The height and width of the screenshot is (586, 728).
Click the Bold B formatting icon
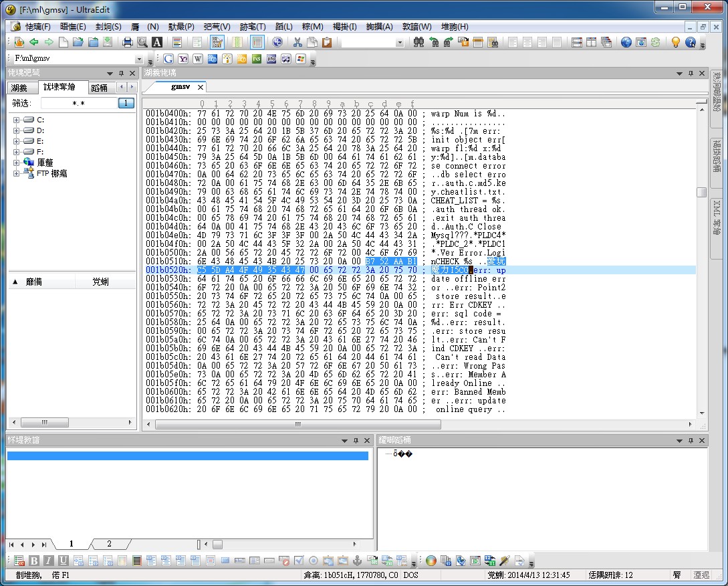tap(34, 561)
